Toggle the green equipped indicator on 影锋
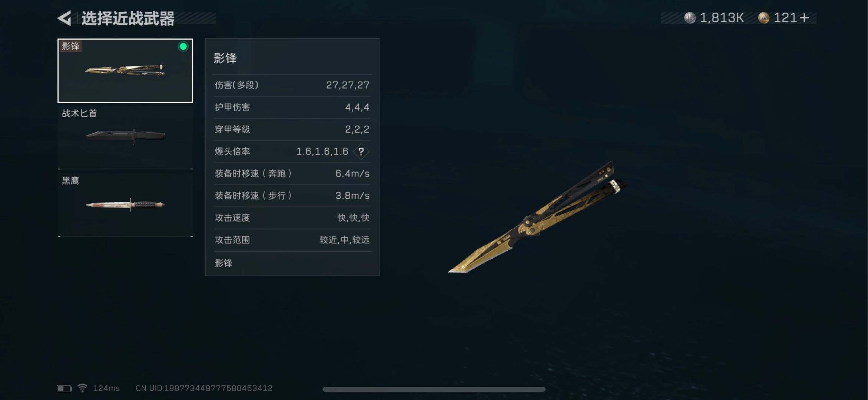The height and width of the screenshot is (400, 868). coord(183,47)
